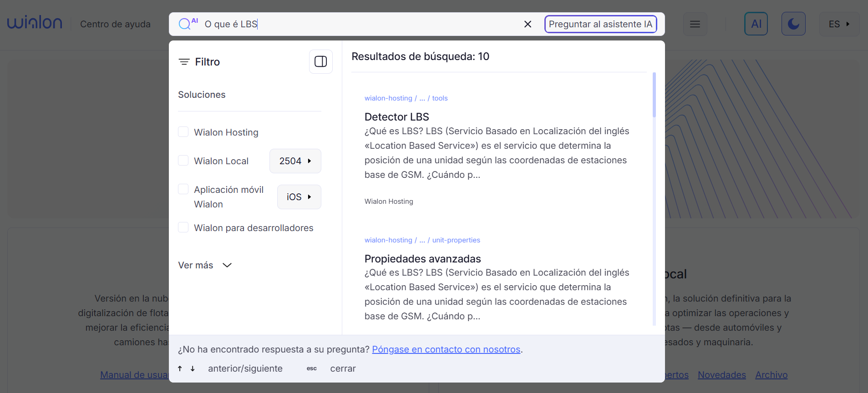
Task: Check the Wialon Hosting filter
Action: pos(183,132)
